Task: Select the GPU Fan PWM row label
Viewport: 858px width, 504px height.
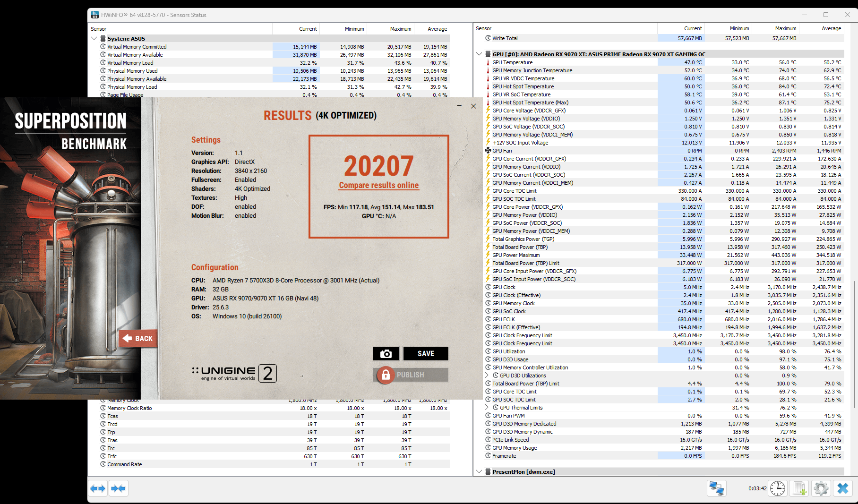Action: (x=508, y=416)
